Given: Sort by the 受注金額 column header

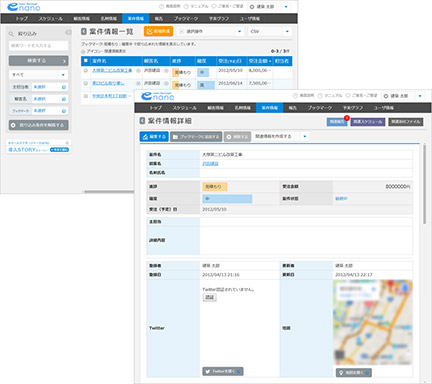Looking at the screenshot, I should pyautogui.click(x=260, y=61).
